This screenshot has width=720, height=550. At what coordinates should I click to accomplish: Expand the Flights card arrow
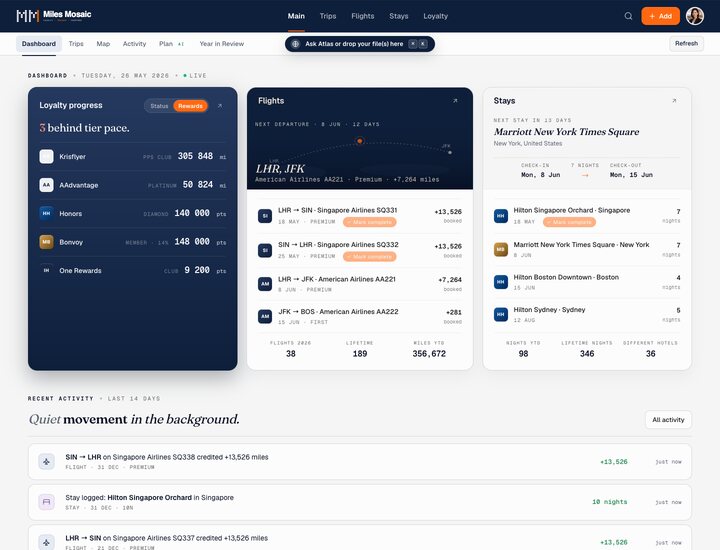(x=455, y=101)
